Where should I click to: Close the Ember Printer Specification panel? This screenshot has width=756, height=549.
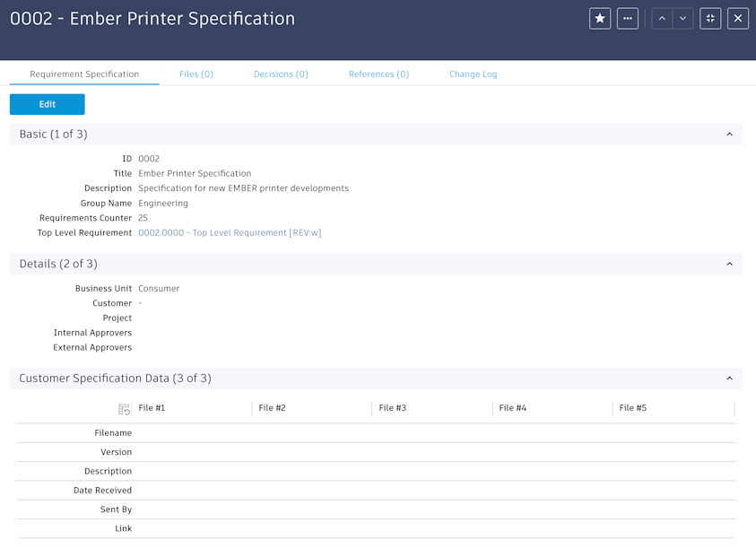coord(738,19)
